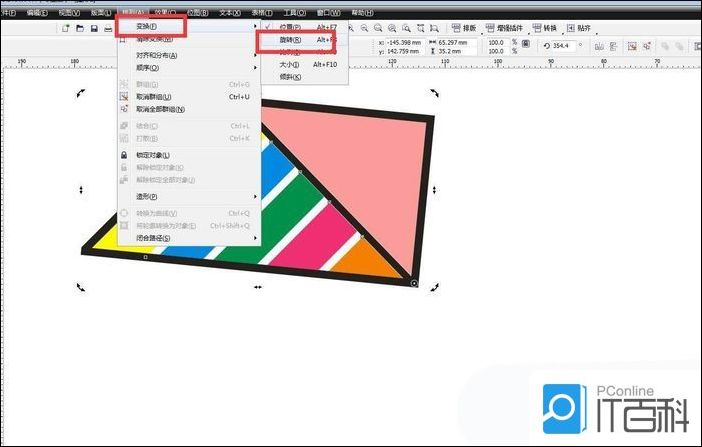Open the 变换(F) submenu entry

188,26
